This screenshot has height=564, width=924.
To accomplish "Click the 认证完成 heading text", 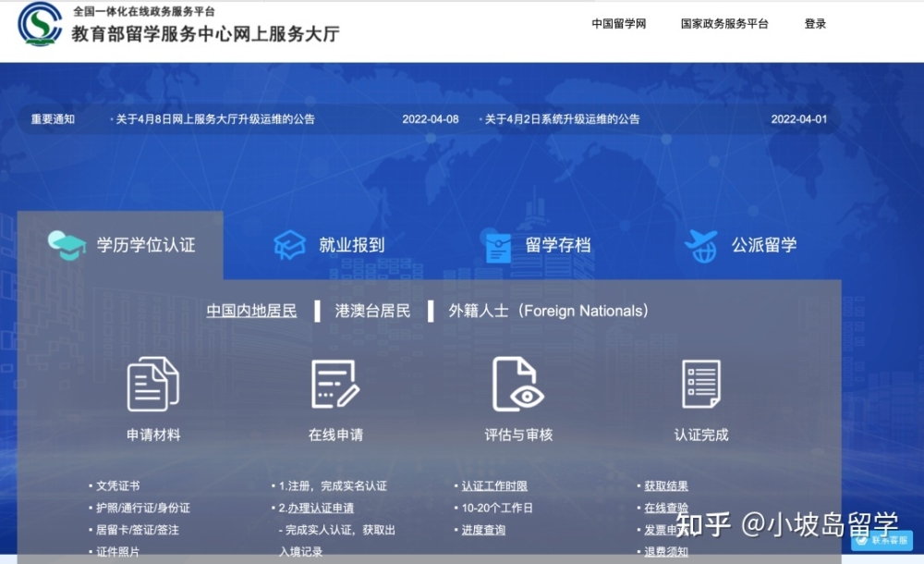I will pos(701,435).
